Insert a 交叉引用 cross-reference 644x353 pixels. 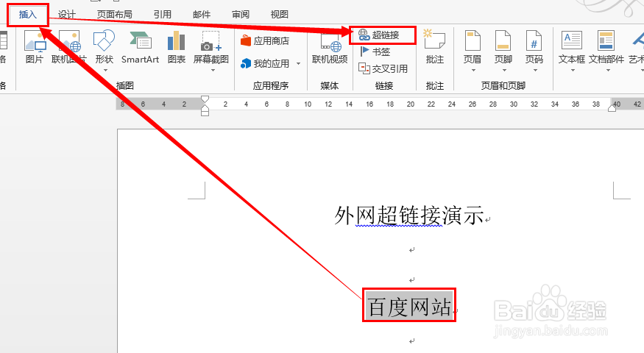coord(383,68)
